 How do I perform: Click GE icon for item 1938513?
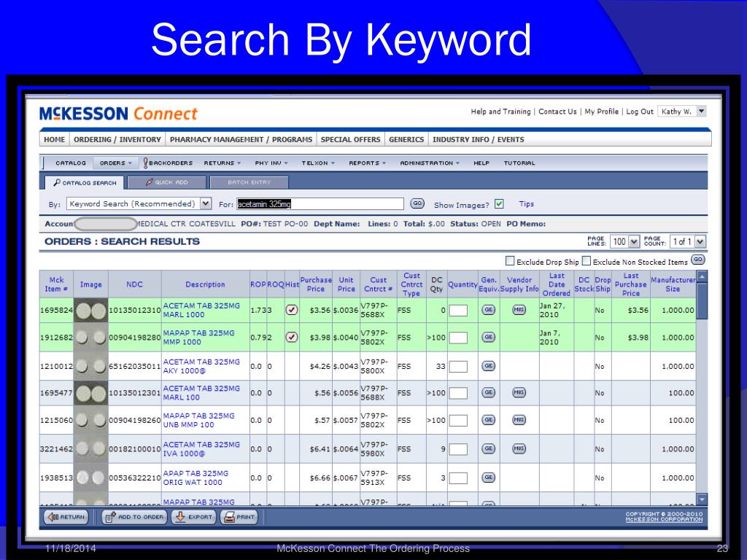pos(488,477)
